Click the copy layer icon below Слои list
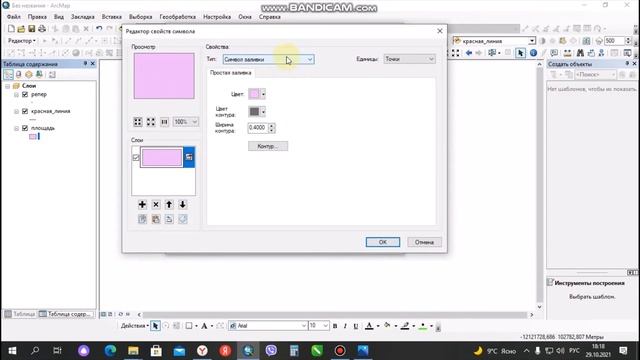Image resolution: width=640 pixels, height=360 pixels. [x=142, y=219]
